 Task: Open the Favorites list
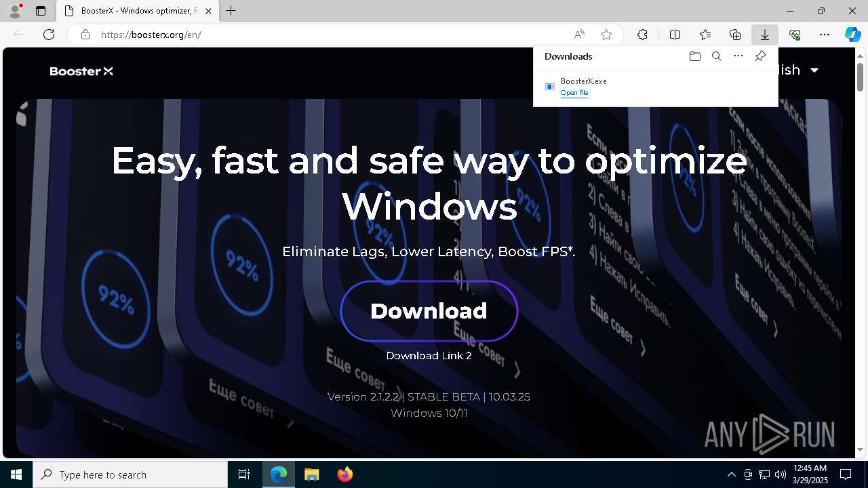705,35
